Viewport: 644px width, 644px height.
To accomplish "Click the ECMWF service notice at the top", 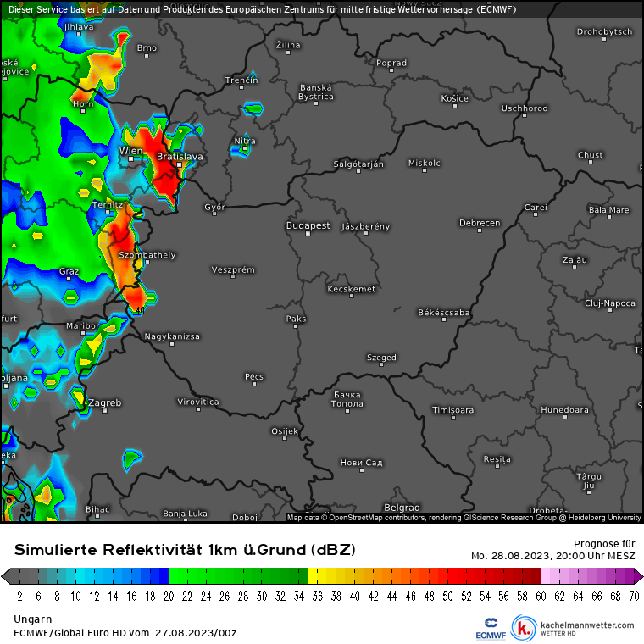I will (261, 9).
